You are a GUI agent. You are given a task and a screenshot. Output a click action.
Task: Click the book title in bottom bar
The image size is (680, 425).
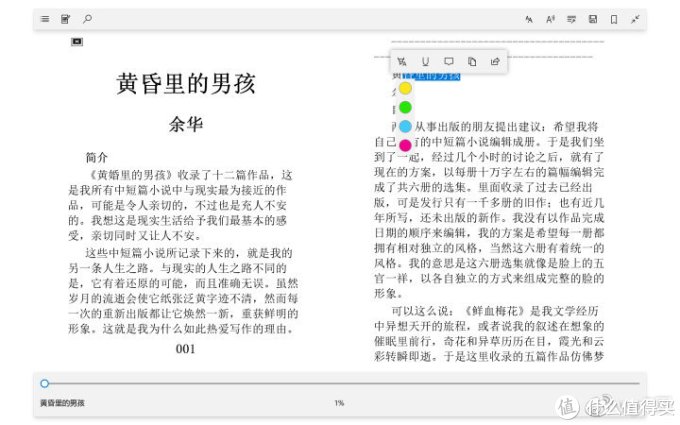[62, 403]
